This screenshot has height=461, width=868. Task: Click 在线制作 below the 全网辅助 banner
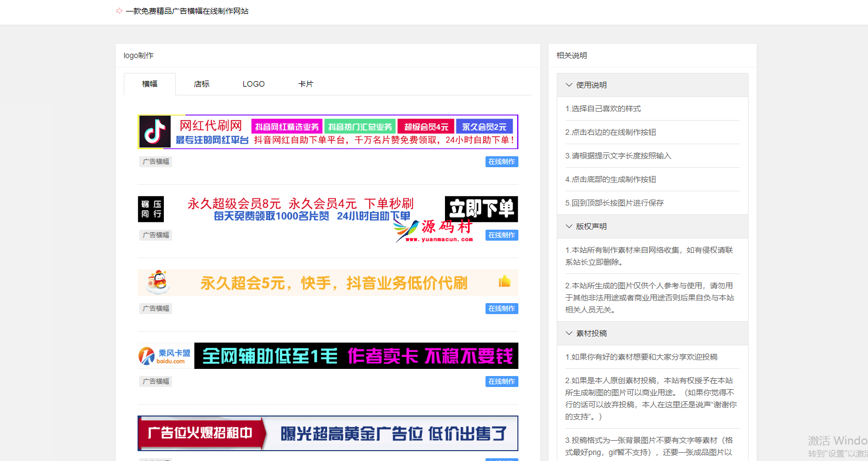tap(501, 382)
